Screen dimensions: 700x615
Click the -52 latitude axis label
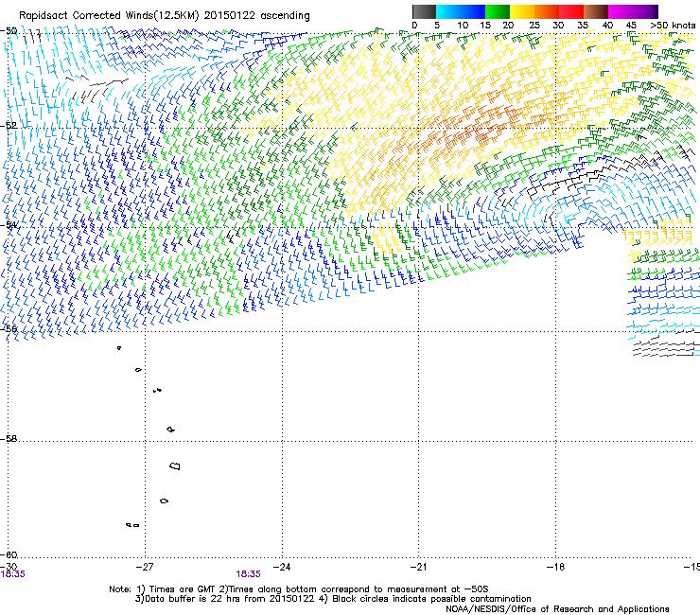pyautogui.click(x=9, y=126)
